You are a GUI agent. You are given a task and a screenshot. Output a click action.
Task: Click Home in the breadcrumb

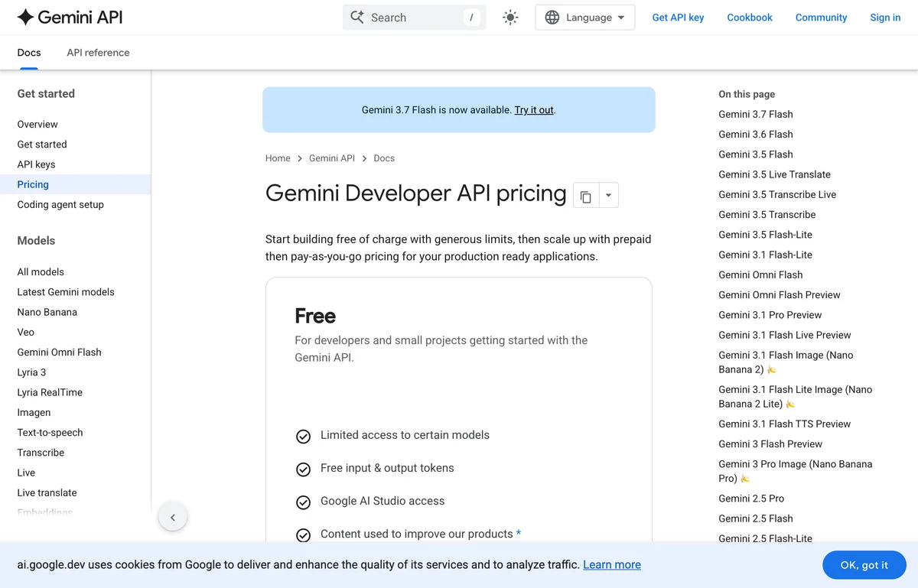[x=278, y=158]
